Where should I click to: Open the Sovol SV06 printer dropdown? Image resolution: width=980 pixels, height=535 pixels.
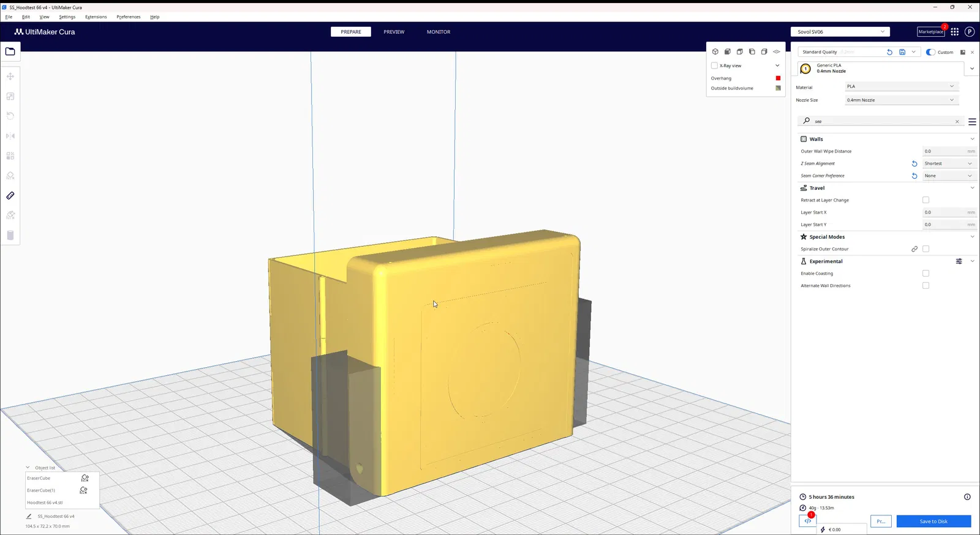point(840,32)
